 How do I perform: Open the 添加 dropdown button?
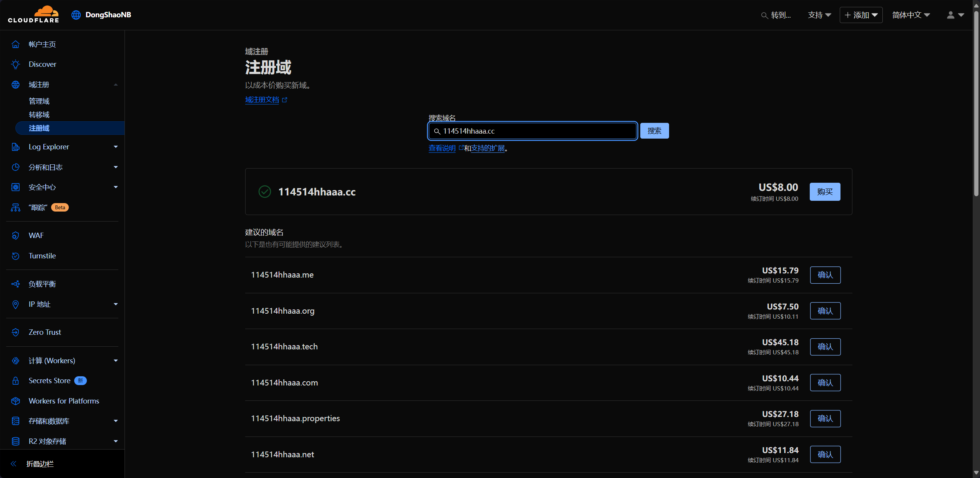tap(861, 15)
